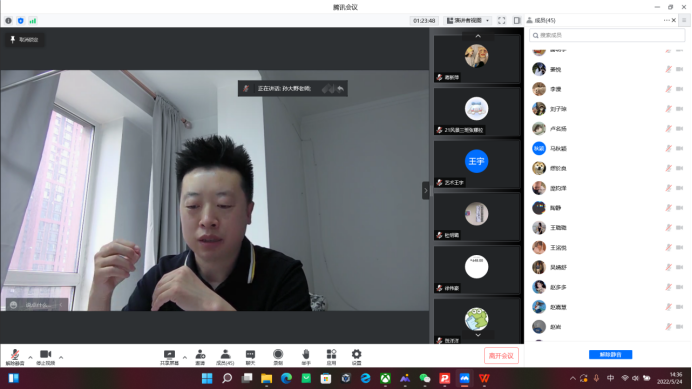The width and height of the screenshot is (692, 389).
Task: Expand the speaker view (演讲者视图) dropdown
Action: [468, 20]
